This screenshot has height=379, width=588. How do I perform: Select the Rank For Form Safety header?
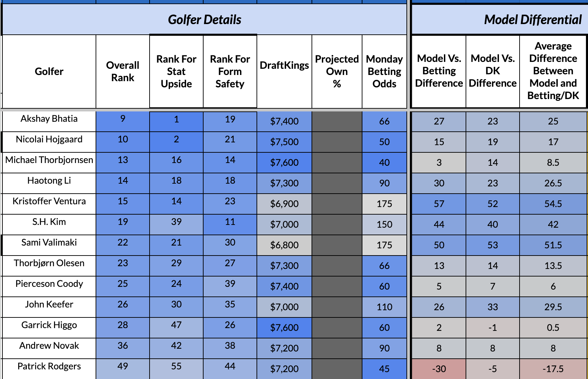[230, 71]
